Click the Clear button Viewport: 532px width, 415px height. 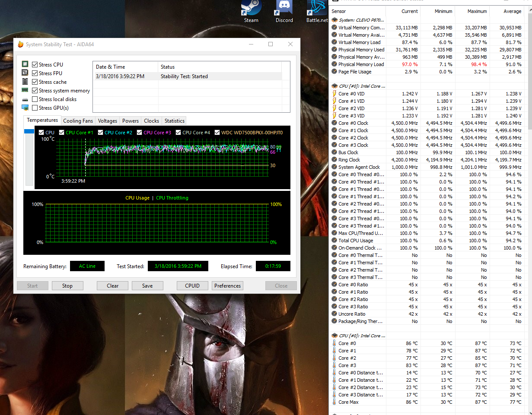pyautogui.click(x=113, y=285)
